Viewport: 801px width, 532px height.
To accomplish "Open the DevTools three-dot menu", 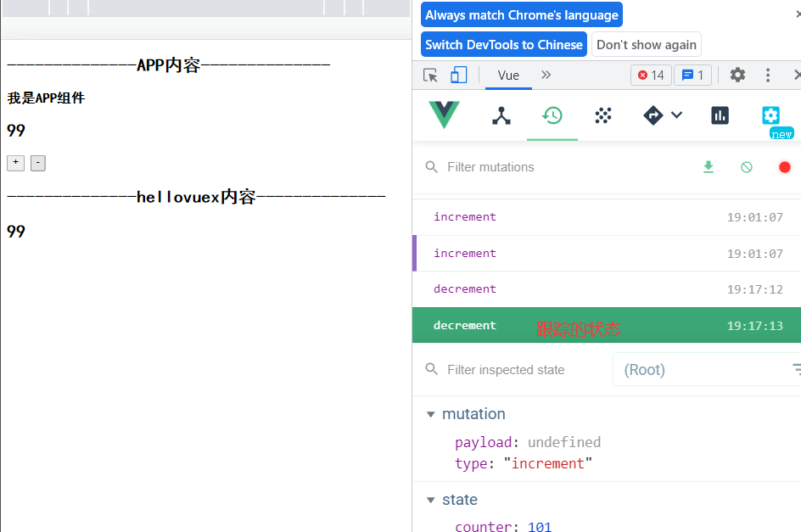I will coord(766,75).
